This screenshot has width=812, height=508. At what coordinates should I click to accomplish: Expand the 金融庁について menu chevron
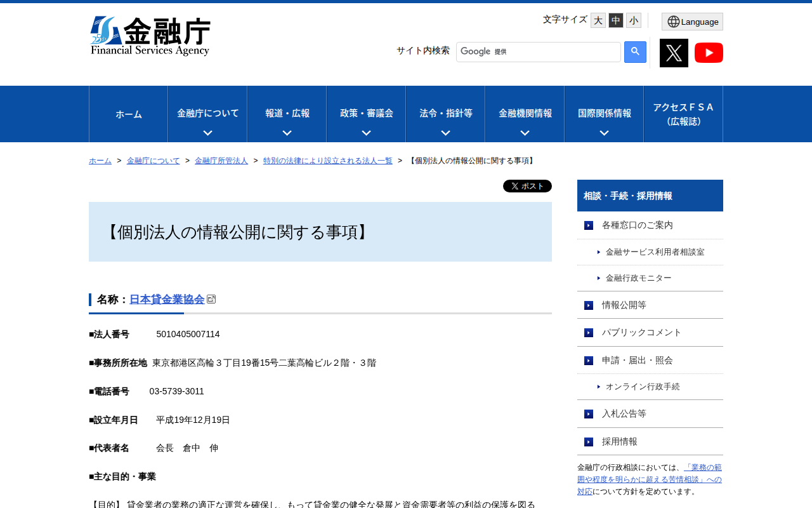click(x=207, y=133)
